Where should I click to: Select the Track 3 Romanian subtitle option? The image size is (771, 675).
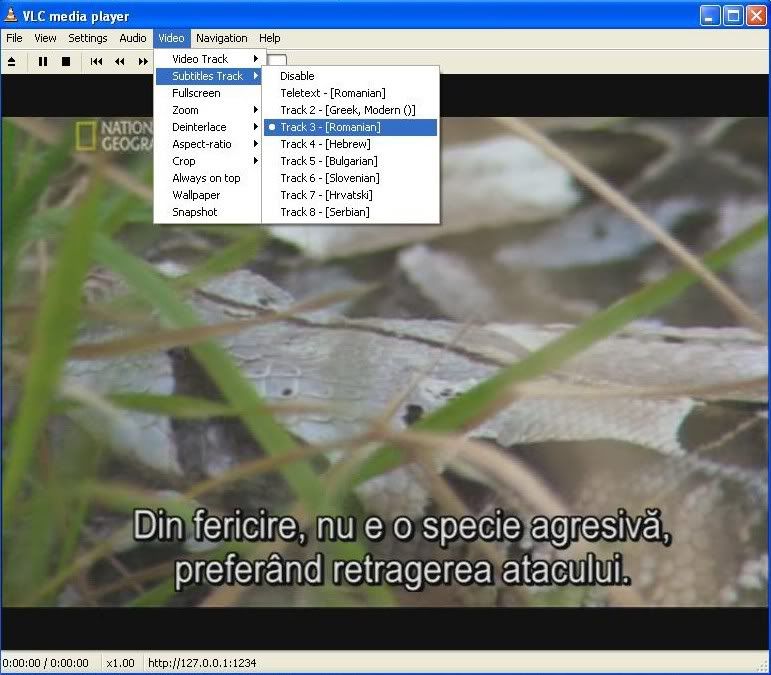coord(330,127)
